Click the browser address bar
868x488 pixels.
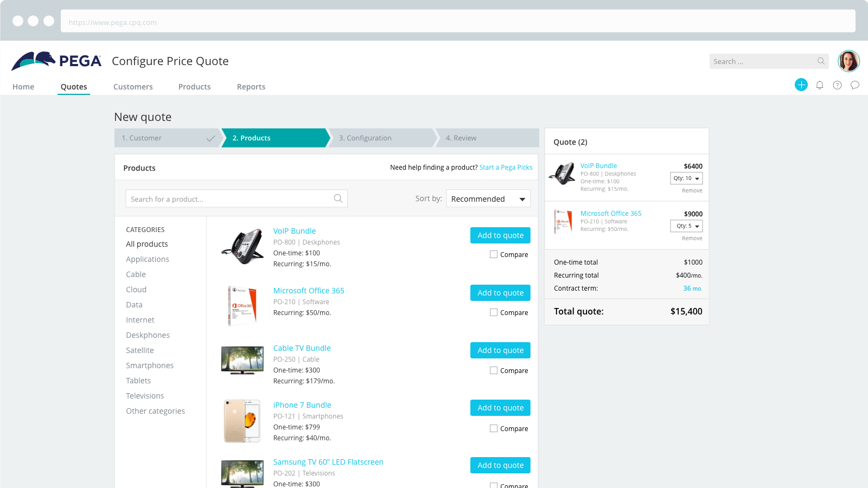point(458,21)
